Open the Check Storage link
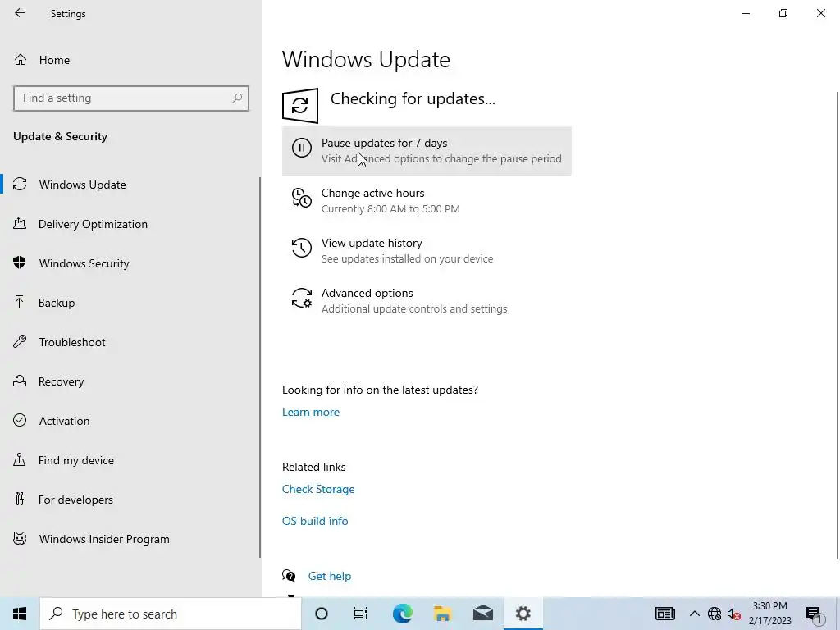Screen dimensions: 840x630 pos(318,489)
